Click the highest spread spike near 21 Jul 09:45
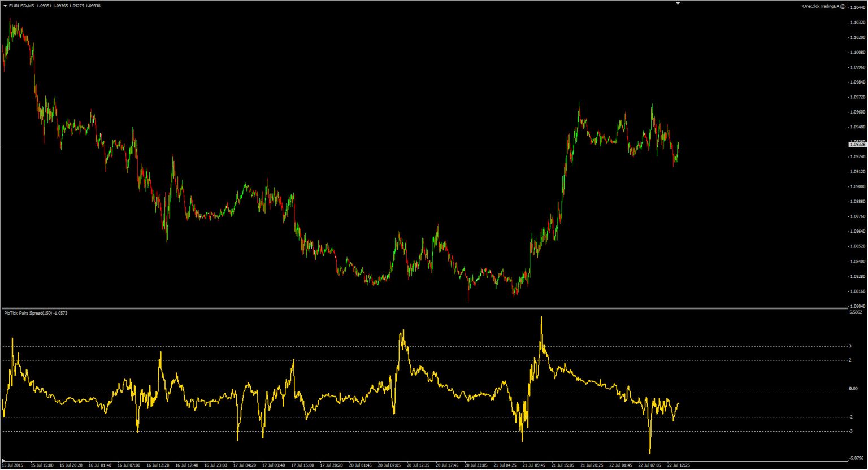Image resolution: width=868 pixels, height=470 pixels. (542, 318)
